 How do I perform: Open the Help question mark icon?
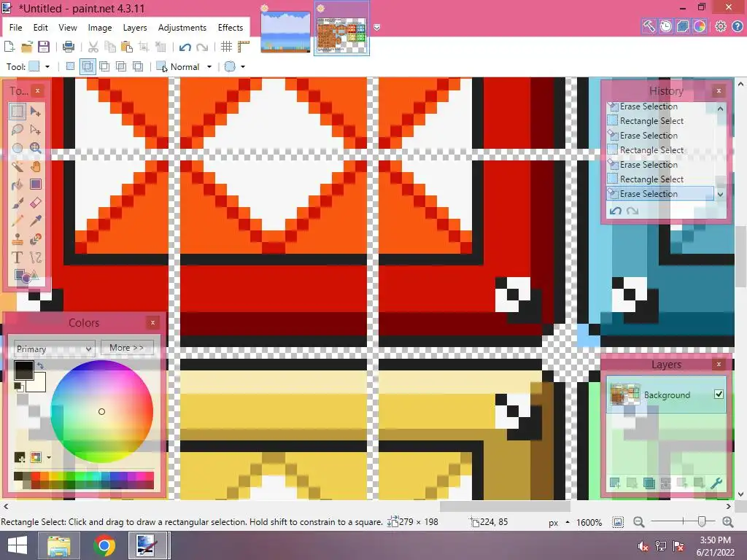pos(737,26)
